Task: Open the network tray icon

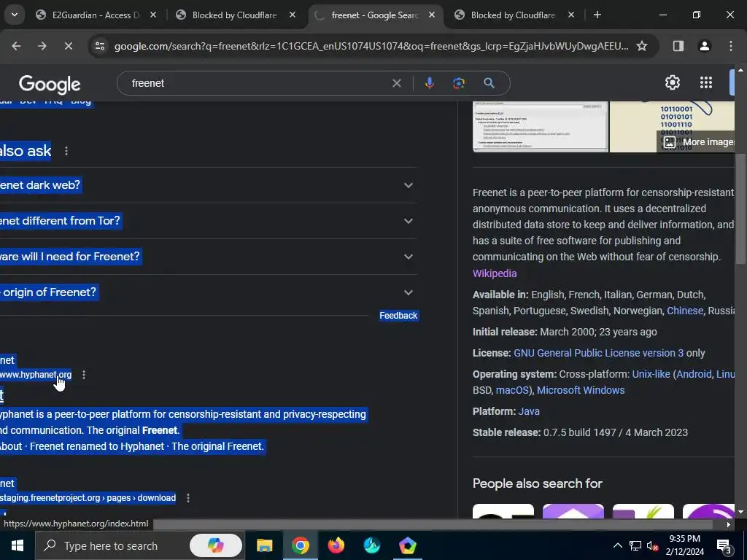Action: (x=635, y=545)
